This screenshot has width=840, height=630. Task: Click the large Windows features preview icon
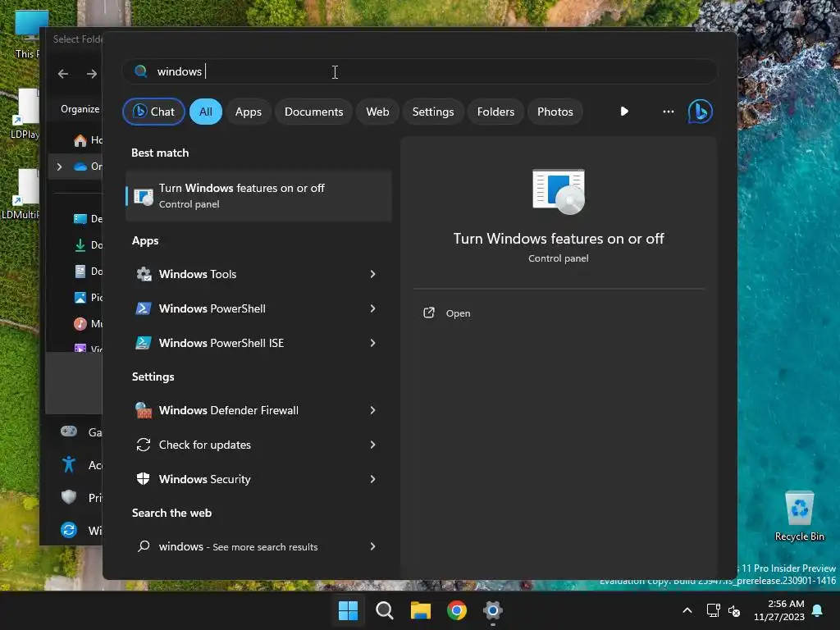pos(558,192)
